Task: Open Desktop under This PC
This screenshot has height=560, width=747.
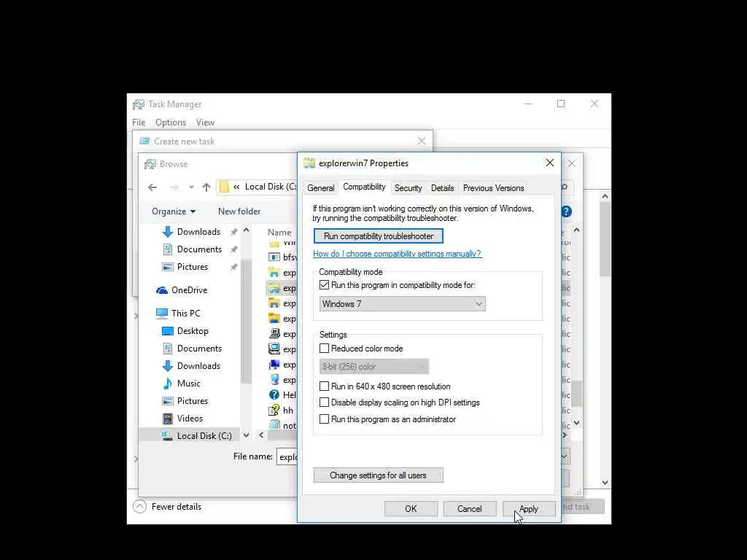Action: [x=185, y=331]
